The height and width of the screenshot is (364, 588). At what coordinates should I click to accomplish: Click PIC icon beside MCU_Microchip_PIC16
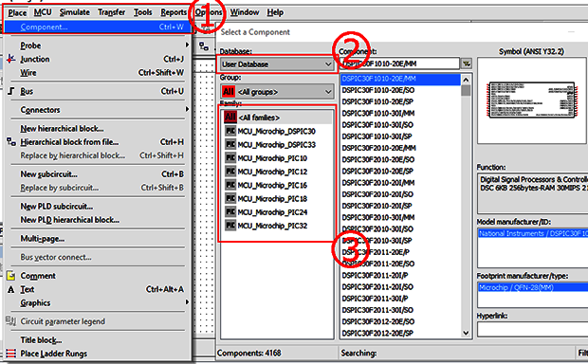click(x=230, y=185)
